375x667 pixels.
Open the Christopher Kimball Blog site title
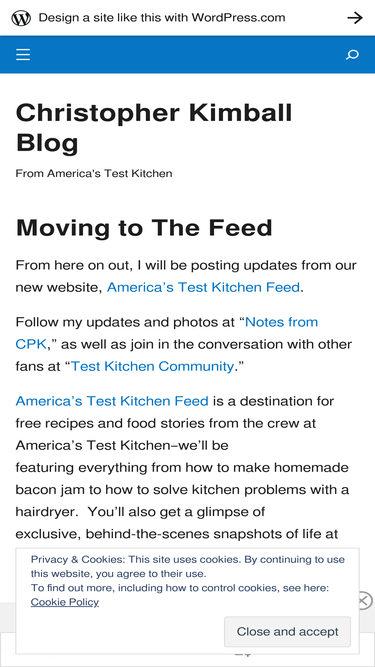coord(154,128)
